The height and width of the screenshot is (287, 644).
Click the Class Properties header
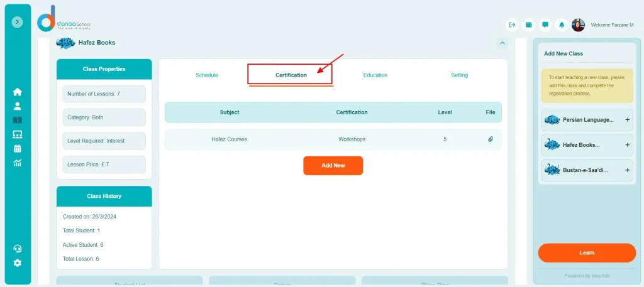[x=104, y=69]
